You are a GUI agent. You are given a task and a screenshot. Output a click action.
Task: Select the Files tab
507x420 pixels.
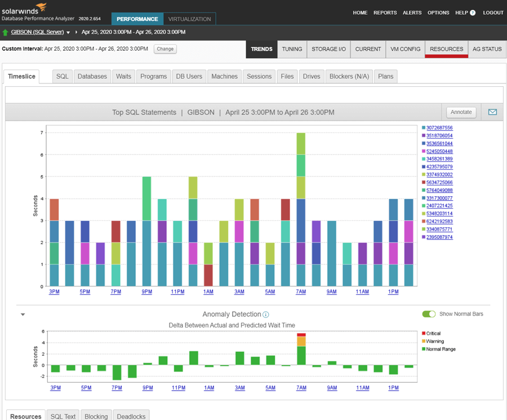click(x=287, y=76)
